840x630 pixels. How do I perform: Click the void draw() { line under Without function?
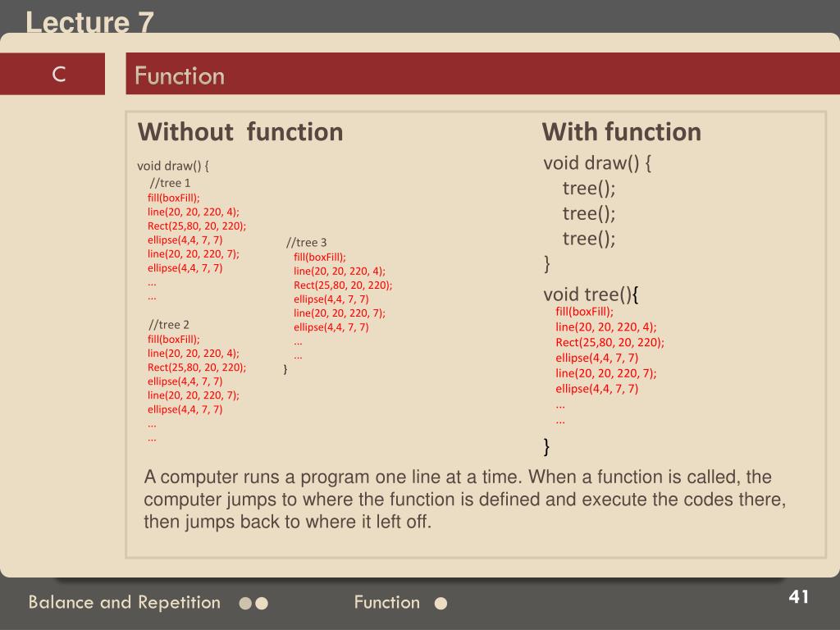[172, 166]
